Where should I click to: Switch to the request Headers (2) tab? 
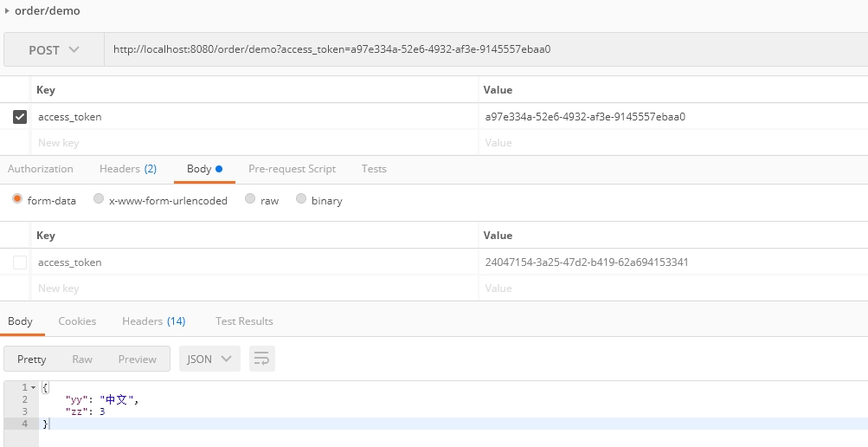click(128, 169)
